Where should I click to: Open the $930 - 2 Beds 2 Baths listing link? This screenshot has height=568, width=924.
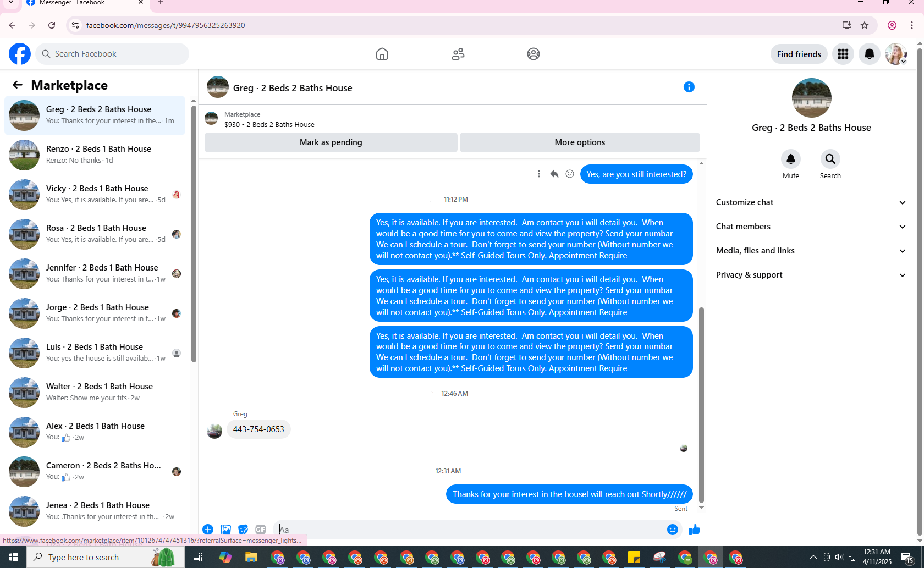[x=269, y=125]
